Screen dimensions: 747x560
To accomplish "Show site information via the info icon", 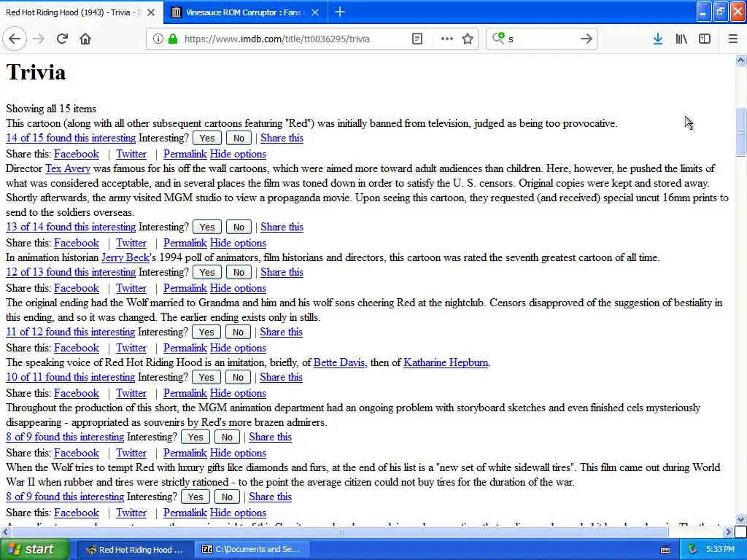I will (158, 39).
